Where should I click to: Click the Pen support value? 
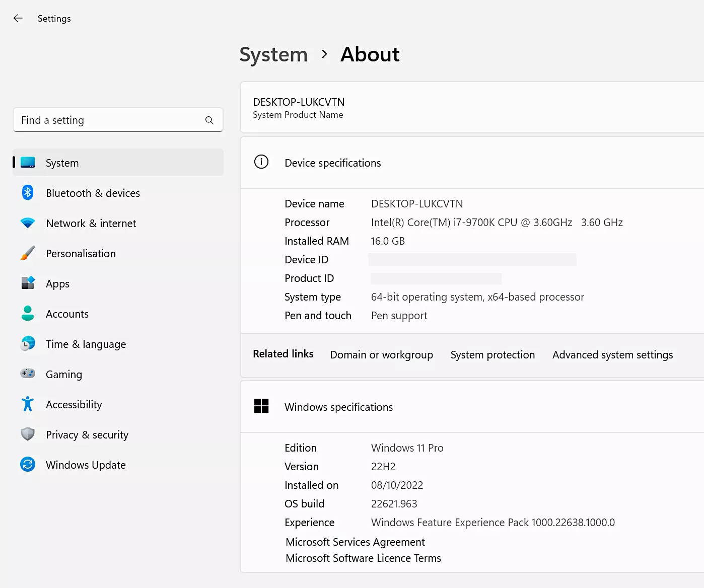[399, 316]
